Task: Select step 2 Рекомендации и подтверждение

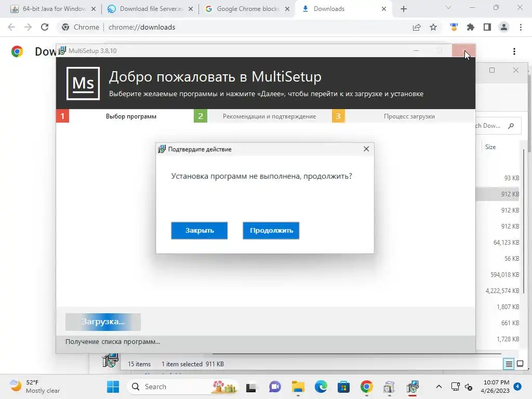Action: coord(262,116)
